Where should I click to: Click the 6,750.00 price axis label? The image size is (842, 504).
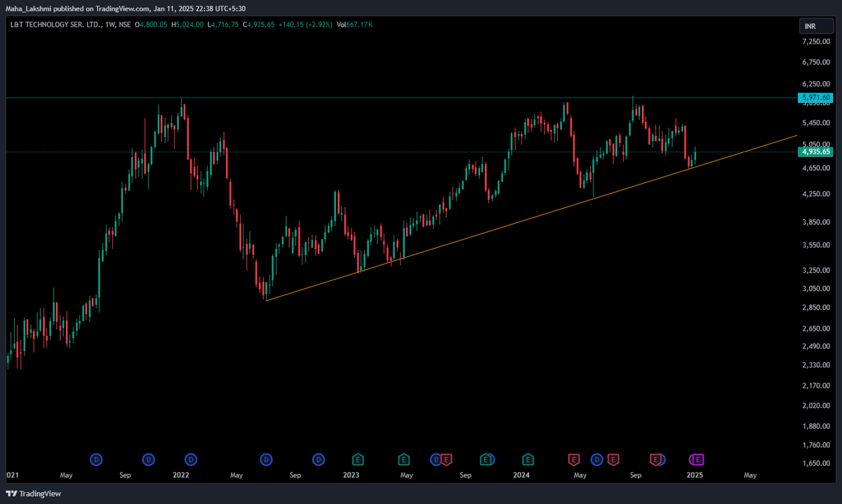[817, 62]
